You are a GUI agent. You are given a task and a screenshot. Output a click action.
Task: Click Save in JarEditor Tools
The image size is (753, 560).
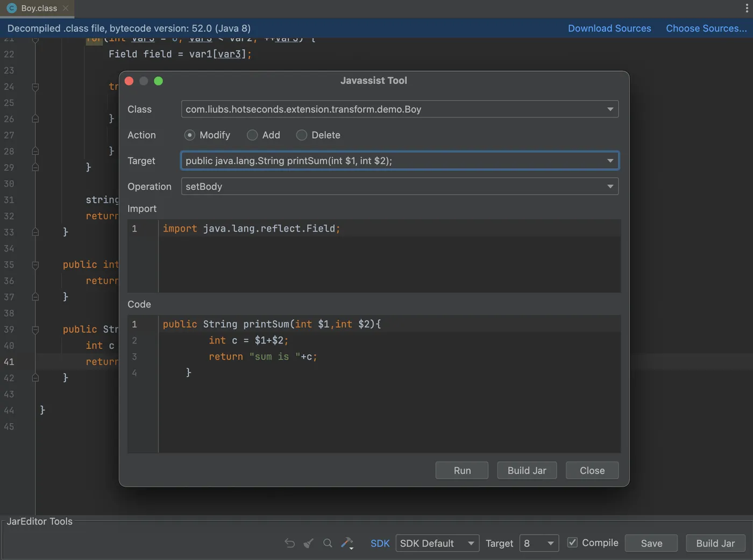pyautogui.click(x=651, y=543)
